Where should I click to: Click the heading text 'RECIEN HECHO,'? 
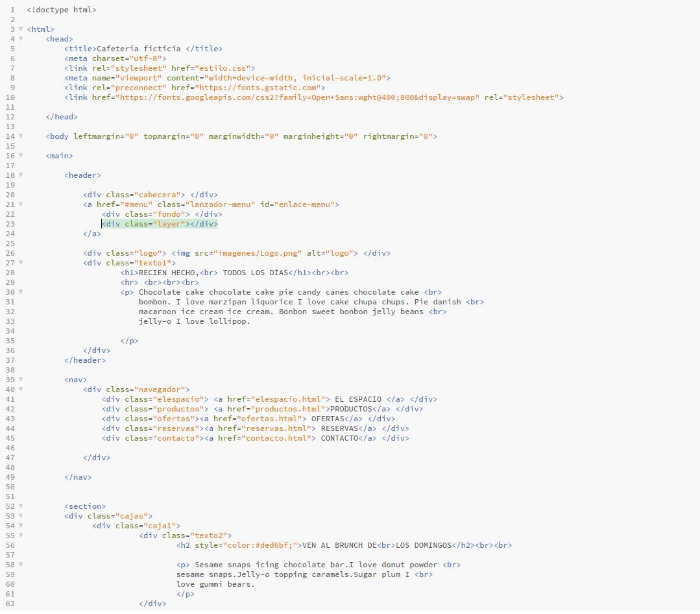pyautogui.click(x=169, y=273)
